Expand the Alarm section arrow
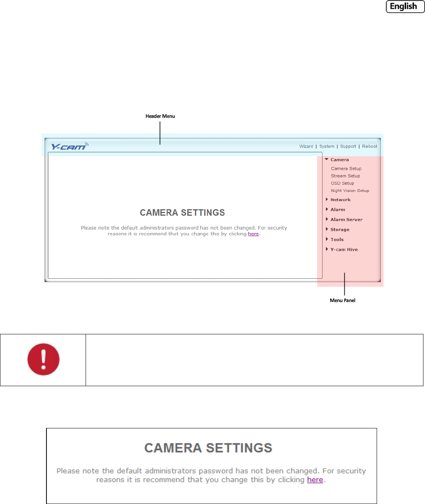 (x=327, y=210)
